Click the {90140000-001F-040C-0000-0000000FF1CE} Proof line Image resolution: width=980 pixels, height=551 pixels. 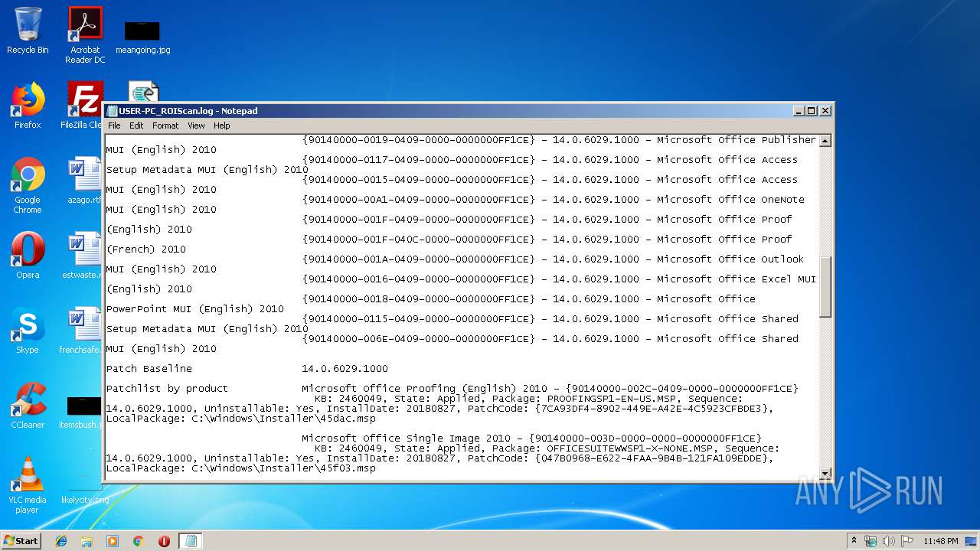coord(547,240)
